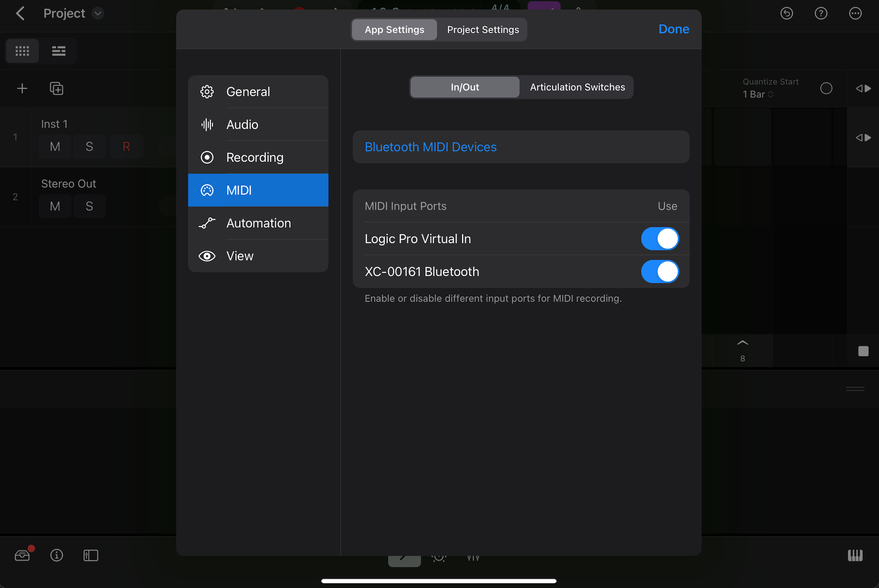Viewport: 879px width, 588px height.
Task: Open the more options ellipsis icon
Action: [855, 14]
